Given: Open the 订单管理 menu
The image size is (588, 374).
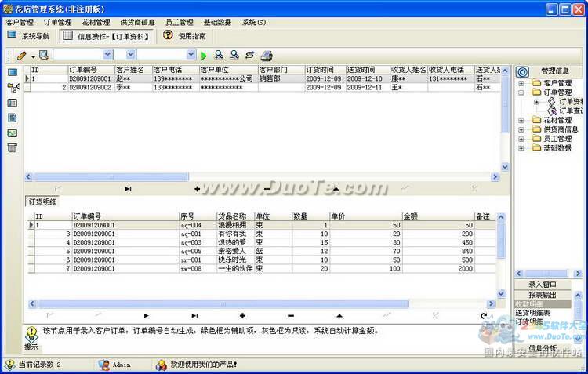Looking at the screenshot, I should click(58, 23).
